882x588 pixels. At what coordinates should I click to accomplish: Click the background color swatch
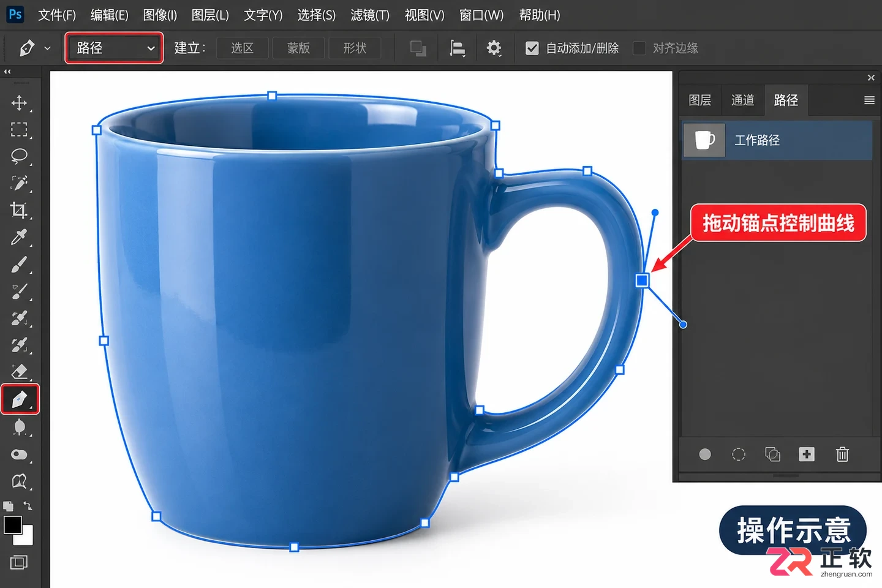tap(25, 537)
